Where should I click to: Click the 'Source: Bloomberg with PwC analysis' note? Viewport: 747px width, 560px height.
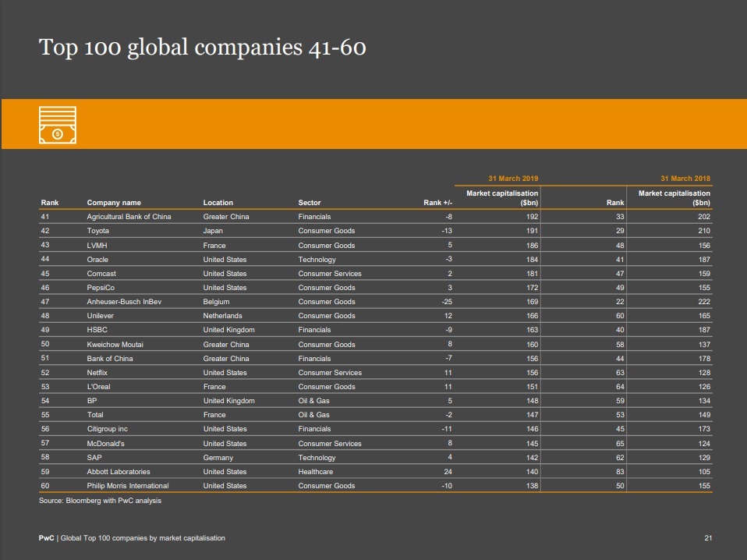100,501
